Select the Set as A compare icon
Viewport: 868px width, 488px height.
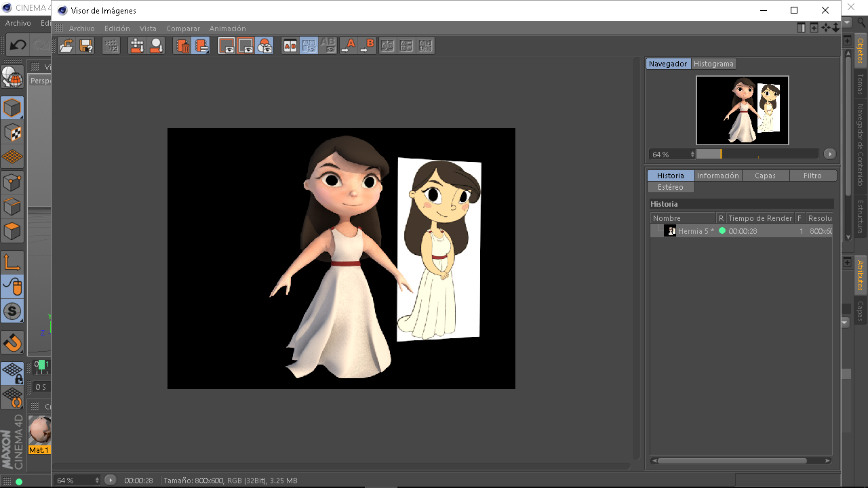point(348,46)
